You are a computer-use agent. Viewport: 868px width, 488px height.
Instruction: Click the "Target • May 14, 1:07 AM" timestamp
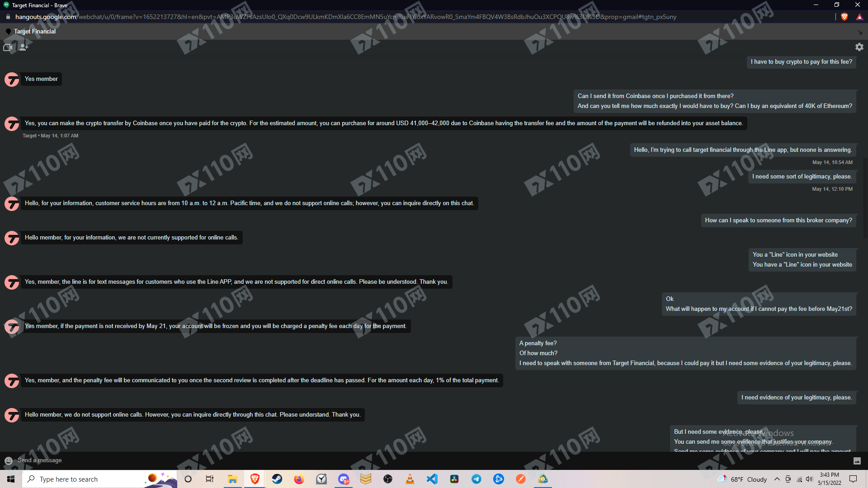tap(51, 136)
